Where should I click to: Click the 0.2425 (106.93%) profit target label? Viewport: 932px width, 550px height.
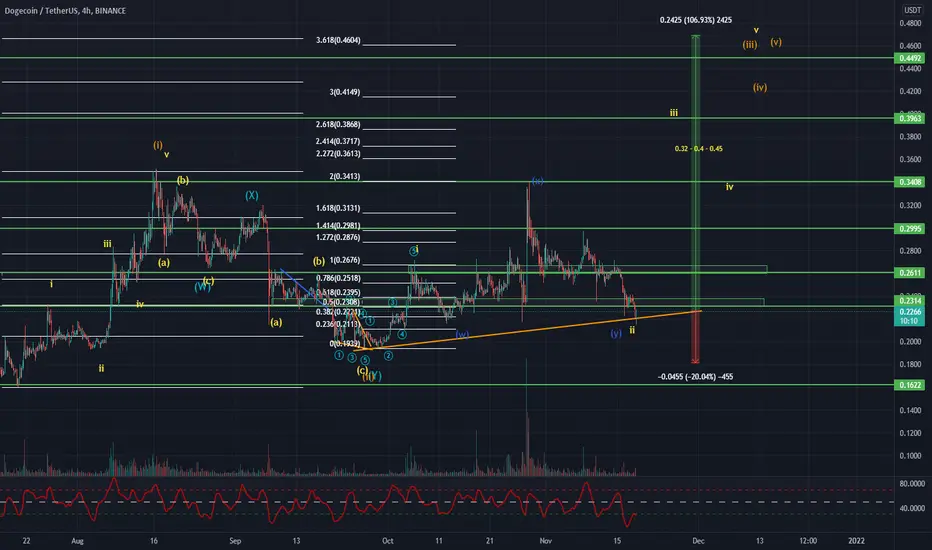pos(695,20)
